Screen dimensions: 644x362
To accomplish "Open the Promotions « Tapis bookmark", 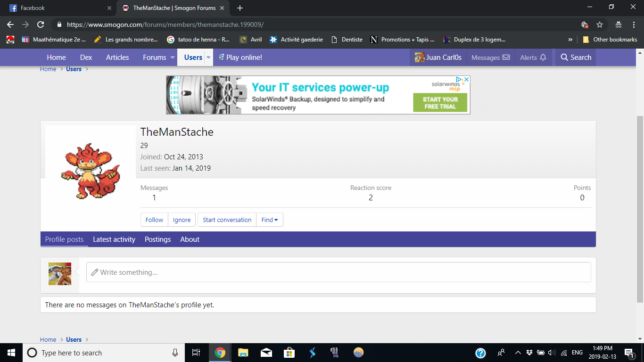I will pos(403,40).
